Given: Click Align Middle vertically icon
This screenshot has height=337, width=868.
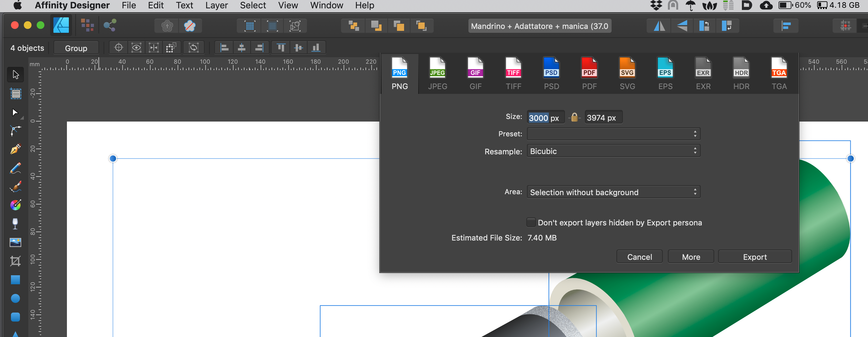Looking at the screenshot, I should click(x=299, y=48).
